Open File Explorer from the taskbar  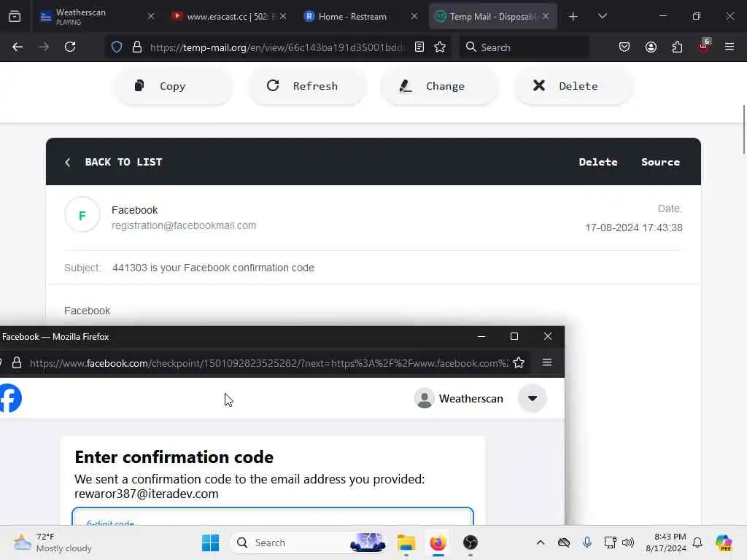[406, 542]
